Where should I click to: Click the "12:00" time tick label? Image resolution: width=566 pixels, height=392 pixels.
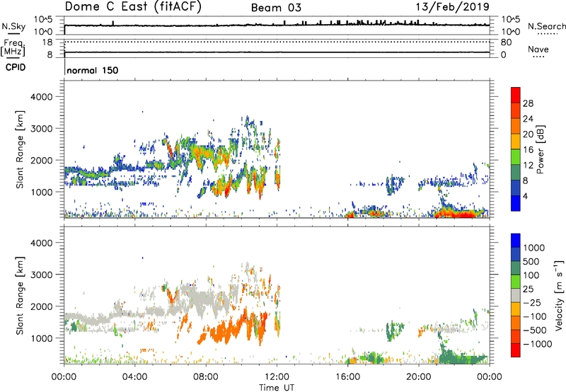[x=277, y=377]
